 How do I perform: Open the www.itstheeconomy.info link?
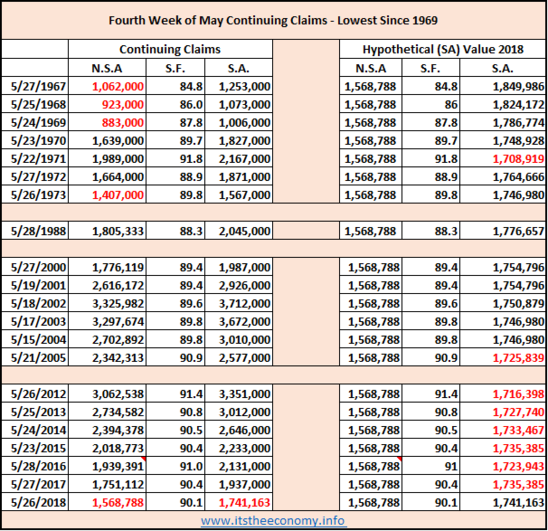[x=273, y=521]
